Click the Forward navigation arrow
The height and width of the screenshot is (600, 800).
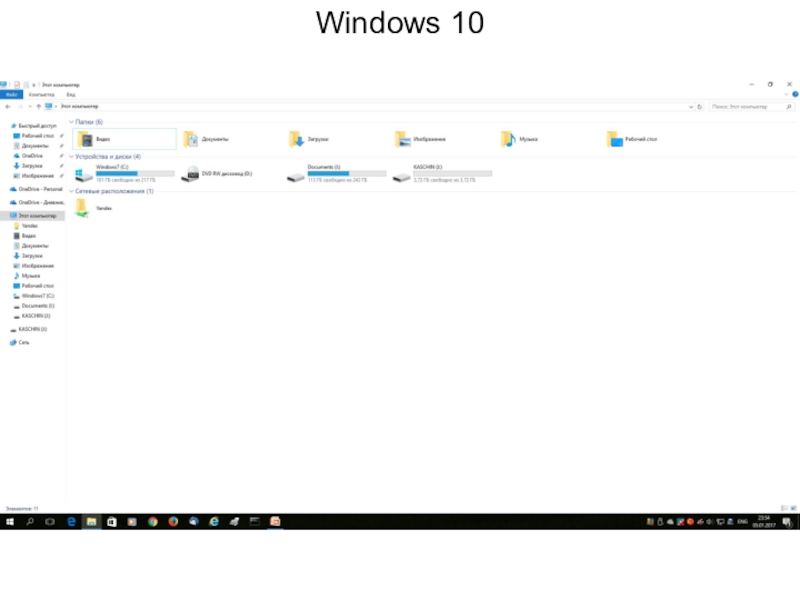[x=20, y=107]
